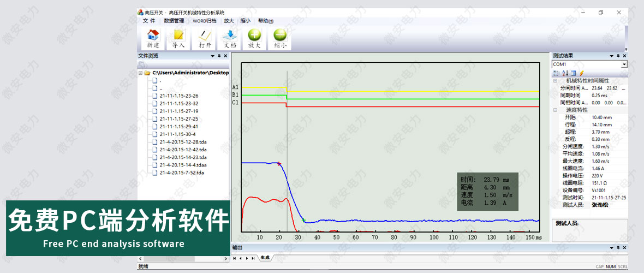This screenshot has width=644, height=273.
Task: Select file 21-11-1.15-30-4
Action: pyautogui.click(x=177, y=134)
